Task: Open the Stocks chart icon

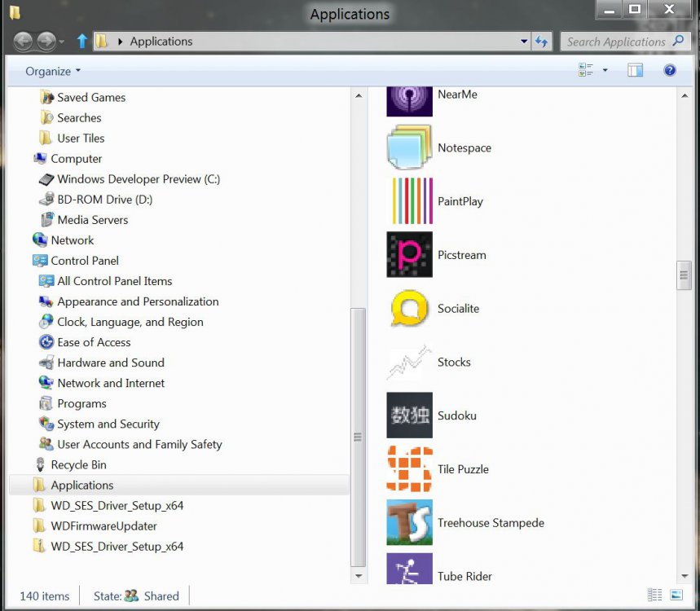Action: coord(409,363)
